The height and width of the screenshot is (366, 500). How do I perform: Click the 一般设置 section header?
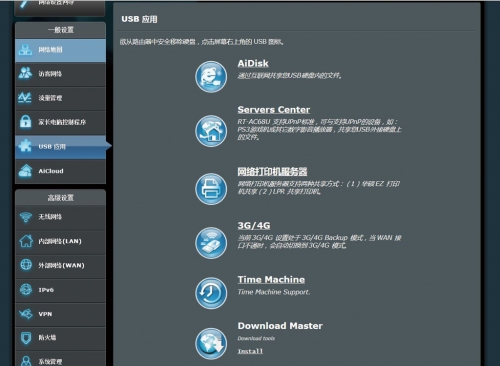[60, 30]
